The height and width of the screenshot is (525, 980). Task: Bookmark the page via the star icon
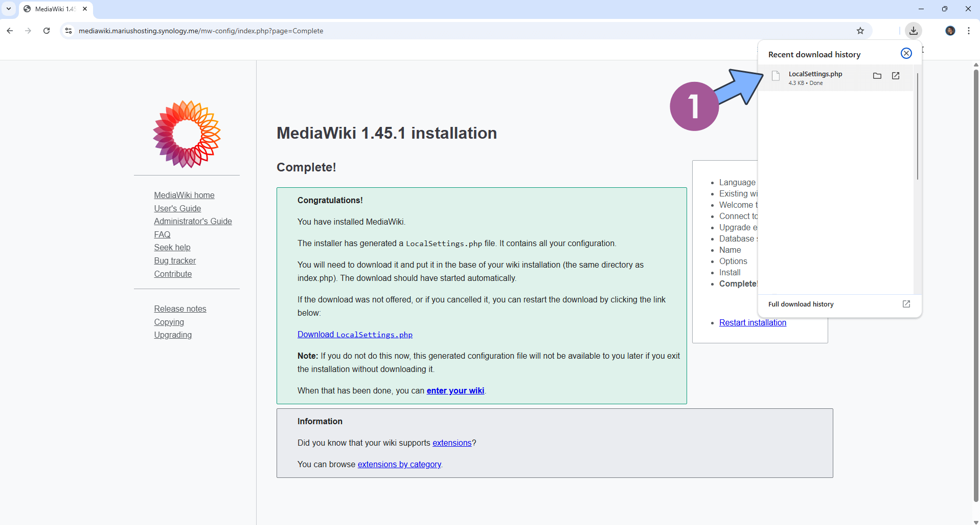tap(861, 31)
